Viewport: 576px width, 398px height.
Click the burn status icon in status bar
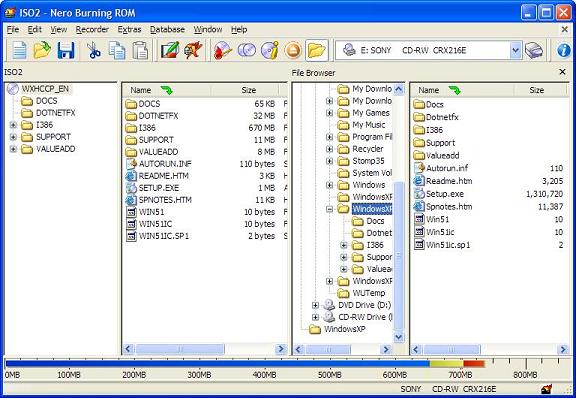(546, 388)
